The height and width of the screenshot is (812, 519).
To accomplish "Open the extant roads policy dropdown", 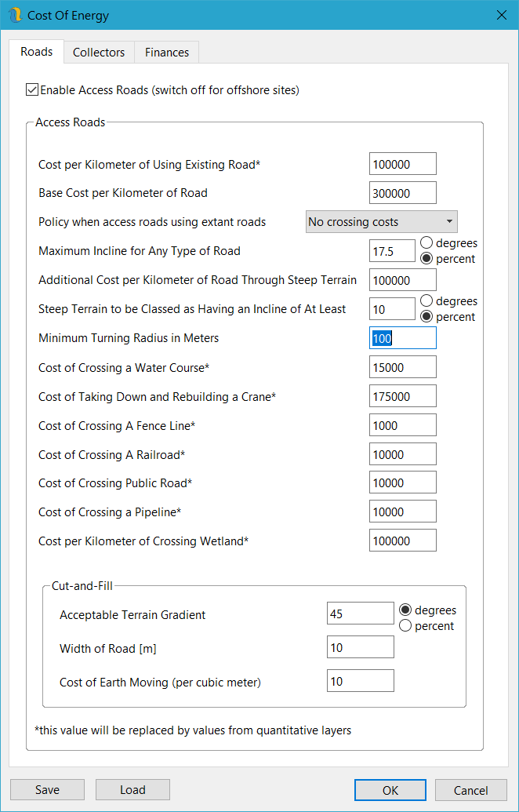I will [381, 222].
